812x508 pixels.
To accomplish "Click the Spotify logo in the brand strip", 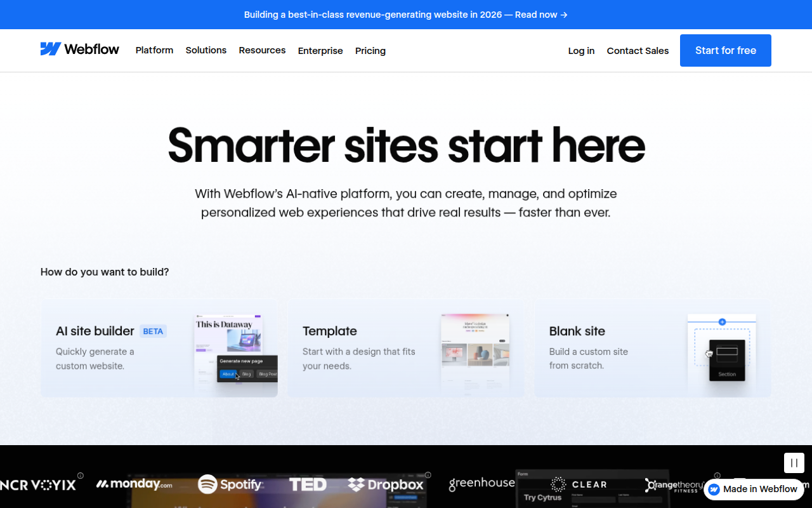I will click(x=230, y=485).
